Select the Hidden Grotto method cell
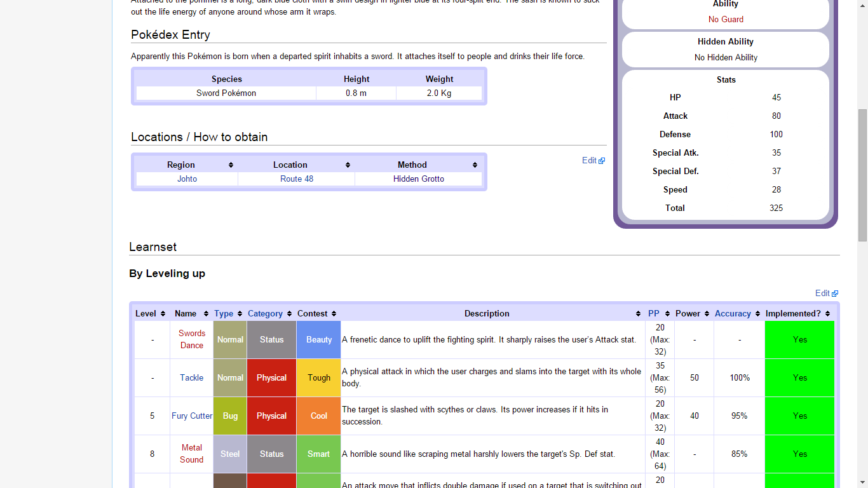The height and width of the screenshot is (488, 868). (x=419, y=179)
